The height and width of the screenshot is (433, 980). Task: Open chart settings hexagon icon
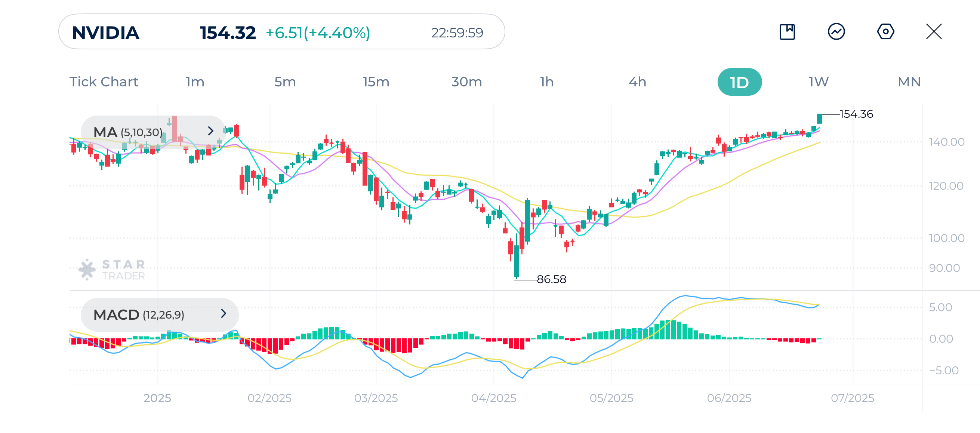(885, 31)
